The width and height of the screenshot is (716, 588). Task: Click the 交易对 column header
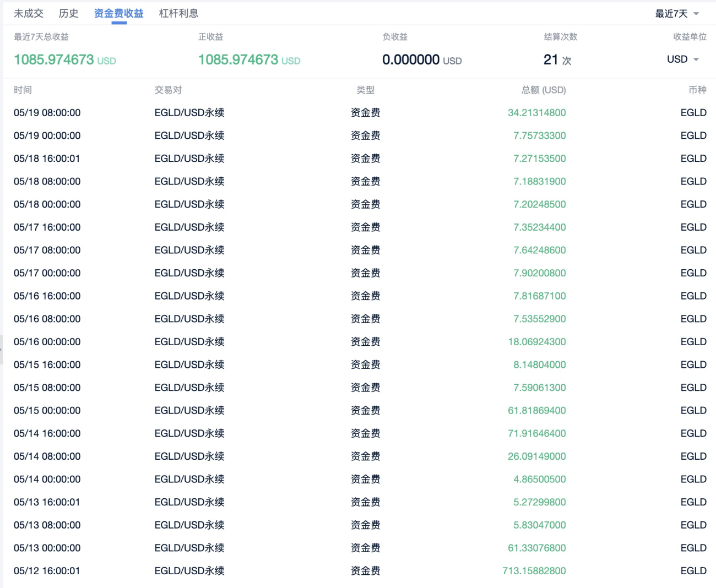click(x=168, y=90)
